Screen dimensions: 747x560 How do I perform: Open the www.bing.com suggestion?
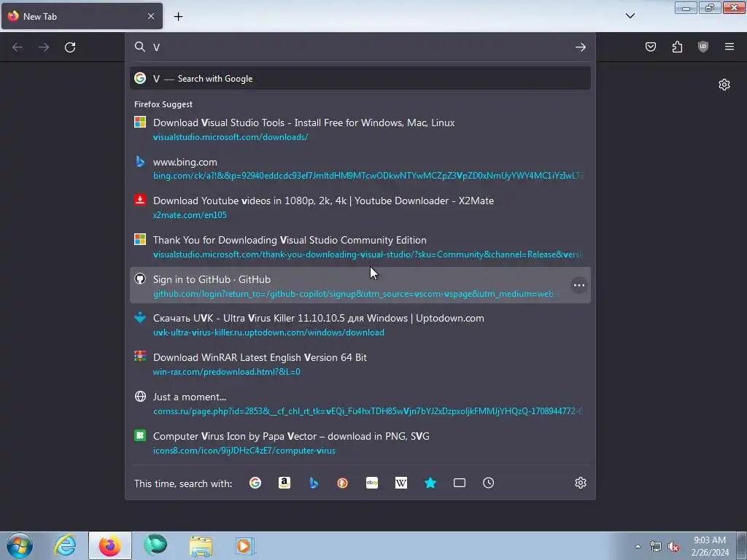[x=360, y=168]
